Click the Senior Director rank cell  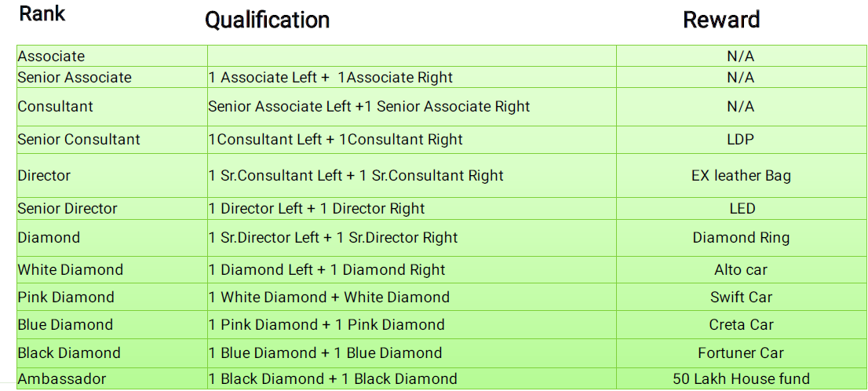click(x=67, y=209)
